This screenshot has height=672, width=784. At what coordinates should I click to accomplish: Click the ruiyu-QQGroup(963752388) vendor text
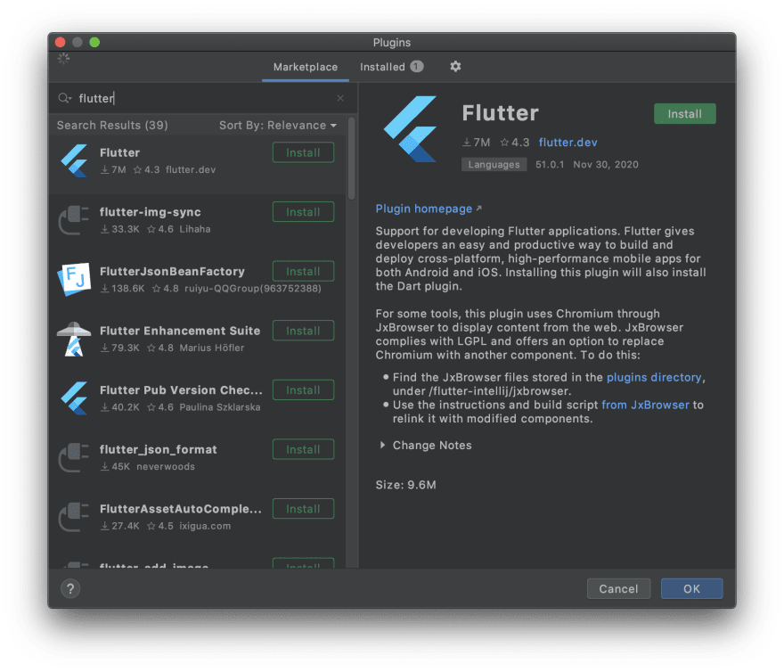click(x=253, y=289)
